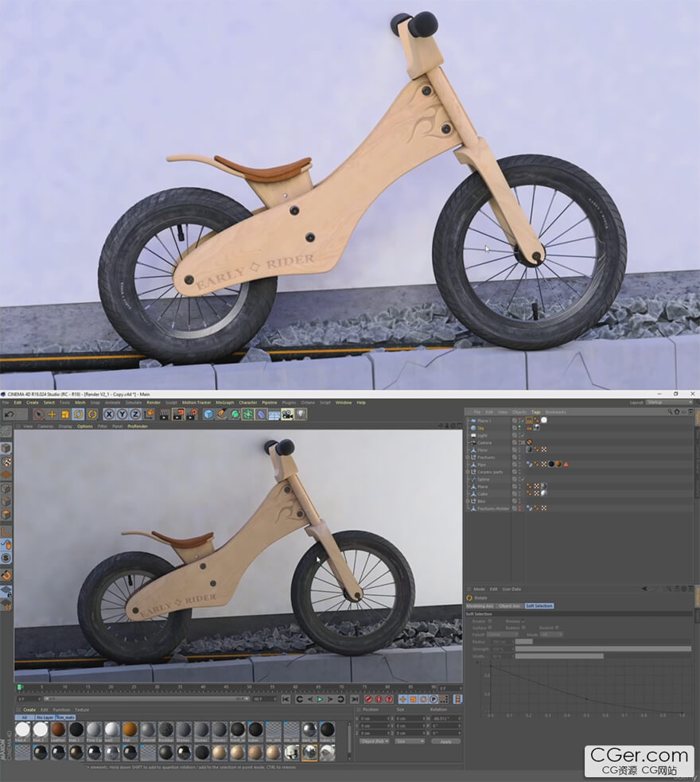The width and height of the screenshot is (700, 782).
Task: Toggle the X axis lock
Action: pyautogui.click(x=109, y=414)
